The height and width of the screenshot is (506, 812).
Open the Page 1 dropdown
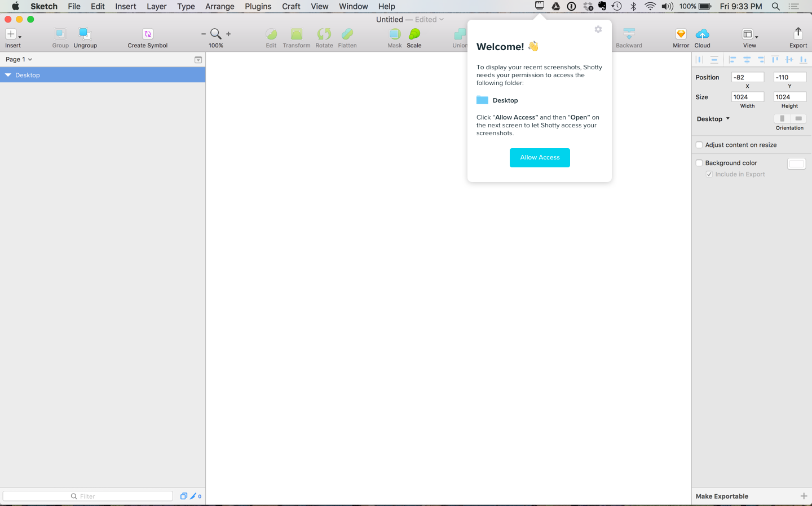click(x=19, y=59)
